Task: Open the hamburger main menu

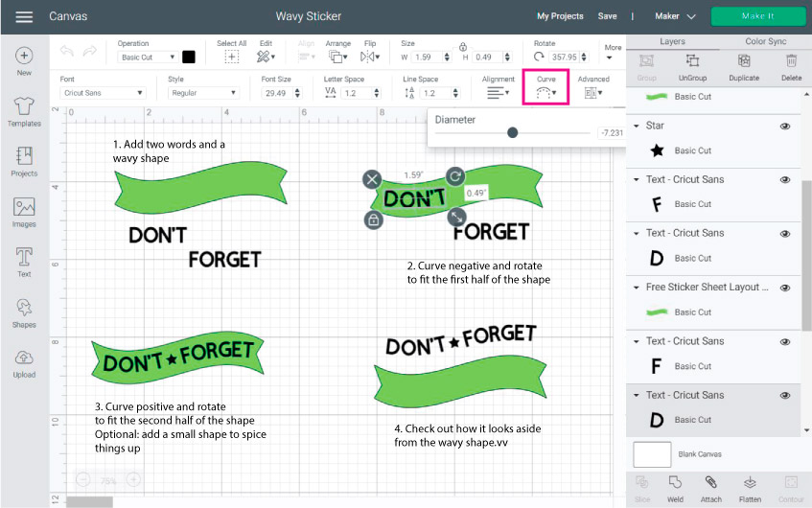Action: tap(24, 16)
